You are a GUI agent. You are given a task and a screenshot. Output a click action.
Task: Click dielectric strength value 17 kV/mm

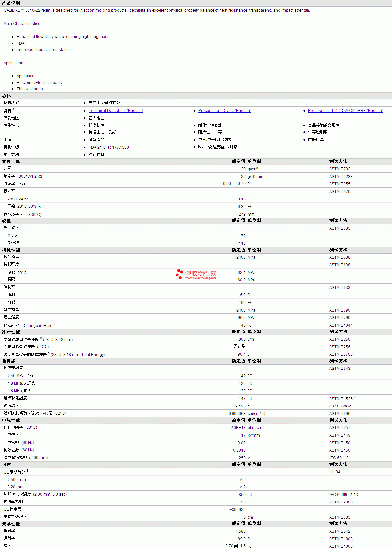[x=251, y=435]
